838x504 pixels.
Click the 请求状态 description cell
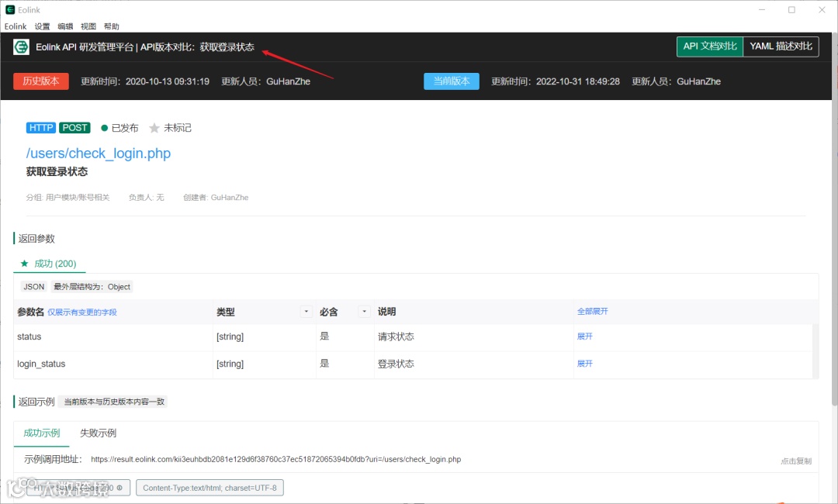click(396, 337)
